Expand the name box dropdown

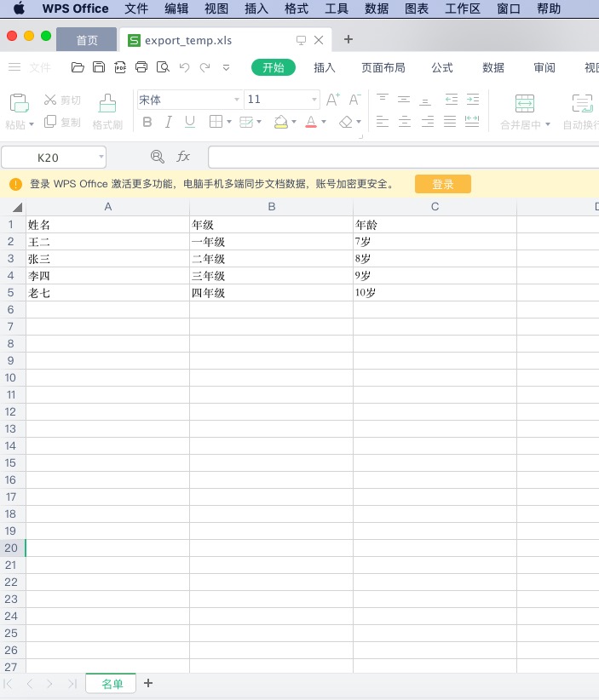tap(101, 157)
